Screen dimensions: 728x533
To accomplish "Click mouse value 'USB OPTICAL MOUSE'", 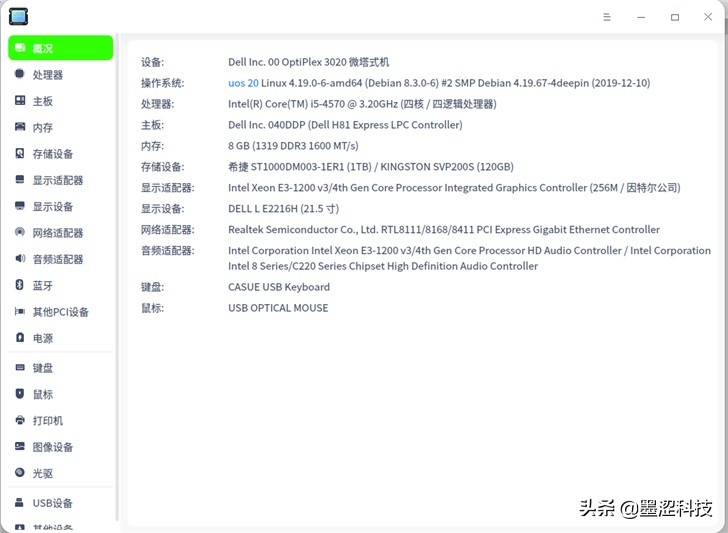I will point(278,308).
